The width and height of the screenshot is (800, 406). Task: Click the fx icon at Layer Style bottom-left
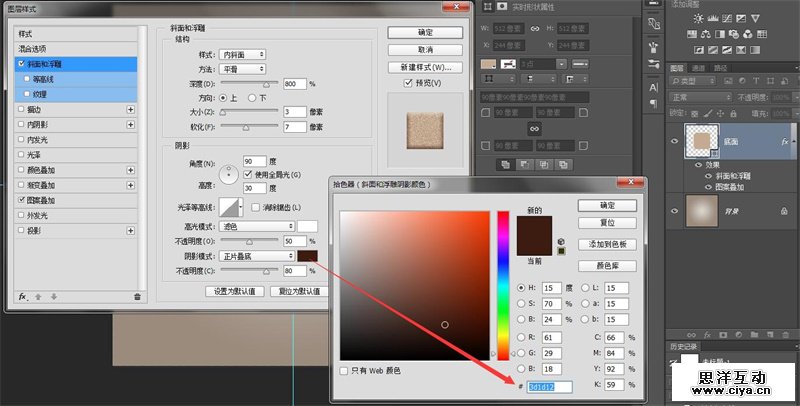tap(22, 296)
